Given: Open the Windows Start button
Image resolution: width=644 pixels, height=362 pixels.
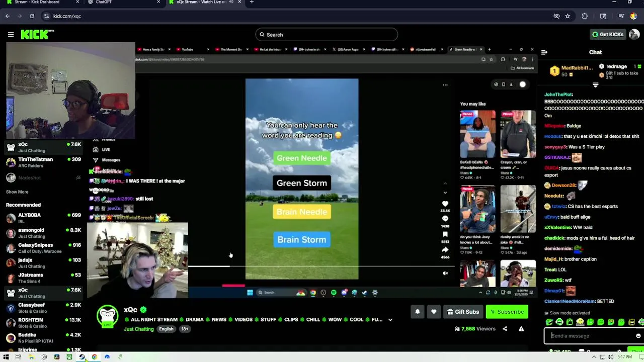Looking at the screenshot, I should [x=6, y=357].
